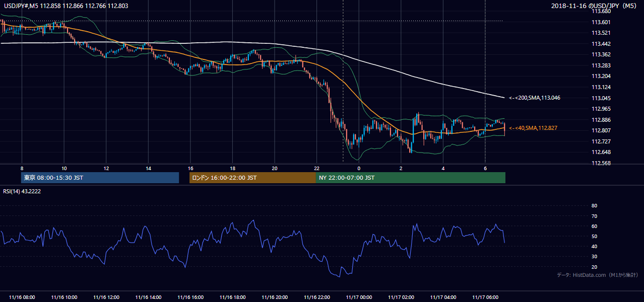Viewport: 644px width, 302px height.
Task: Click price axis value 112.965
Action: 601,109
